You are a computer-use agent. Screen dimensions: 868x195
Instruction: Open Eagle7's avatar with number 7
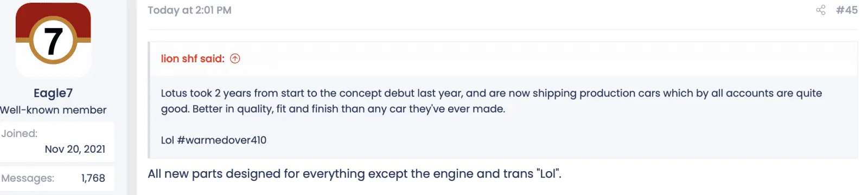tap(53, 41)
